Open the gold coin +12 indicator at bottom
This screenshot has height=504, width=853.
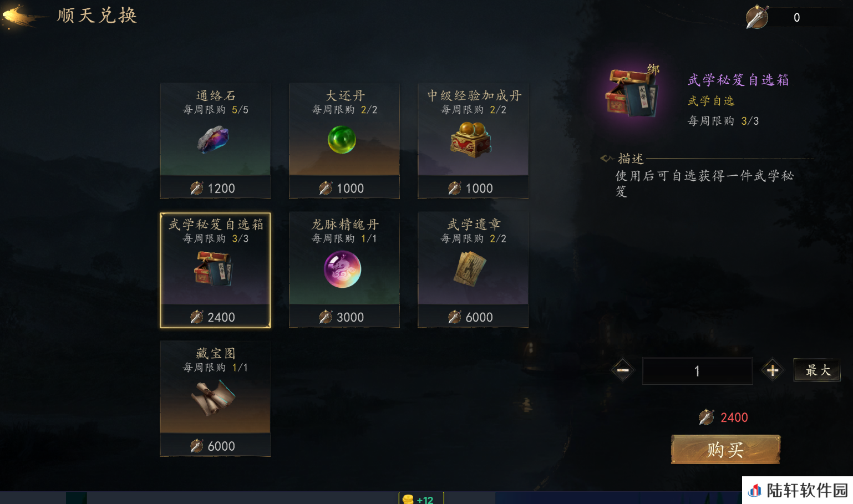(421, 499)
